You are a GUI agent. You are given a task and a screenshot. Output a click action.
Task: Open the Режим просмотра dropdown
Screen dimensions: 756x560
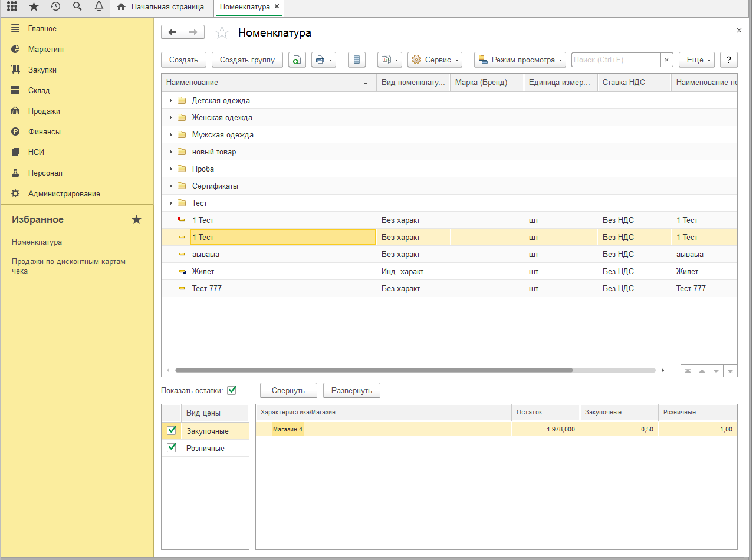[520, 60]
